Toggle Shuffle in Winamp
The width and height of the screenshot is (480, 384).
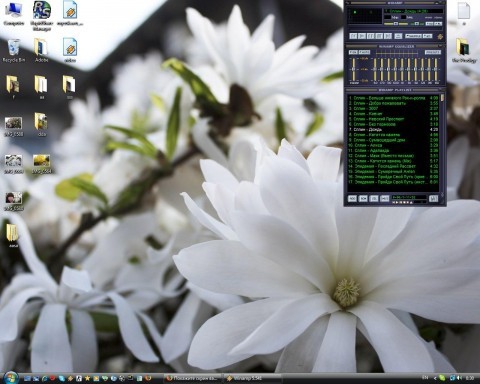click(413, 36)
